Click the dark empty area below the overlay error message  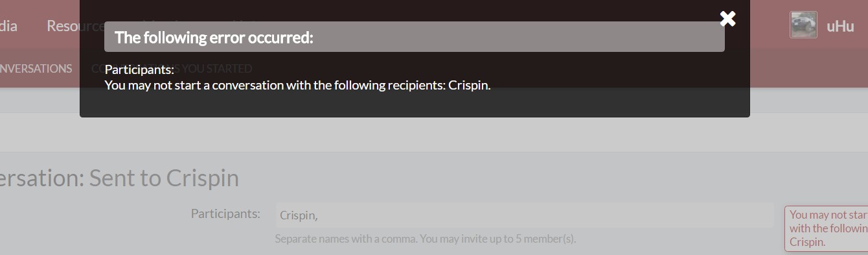[x=415, y=105]
